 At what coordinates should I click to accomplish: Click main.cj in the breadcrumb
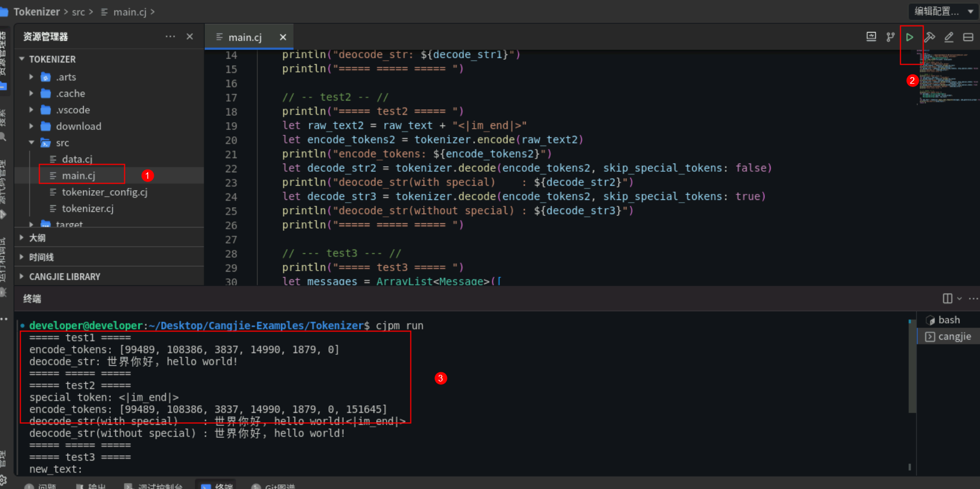click(x=130, y=11)
